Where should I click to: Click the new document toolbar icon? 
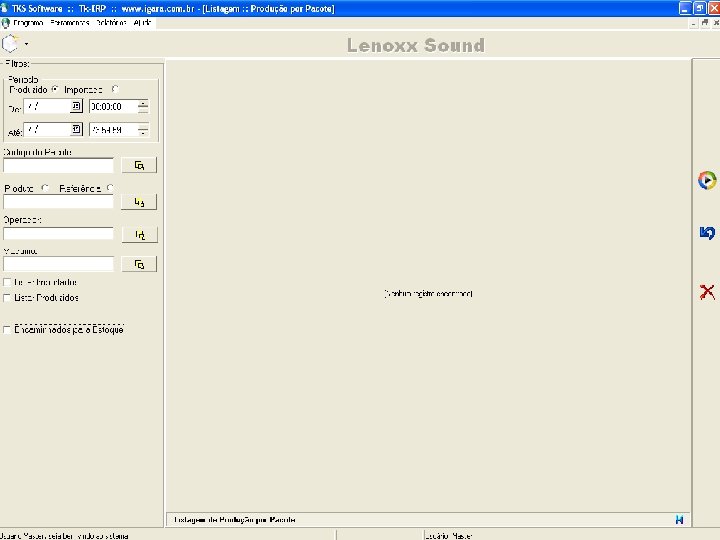click(x=11, y=44)
